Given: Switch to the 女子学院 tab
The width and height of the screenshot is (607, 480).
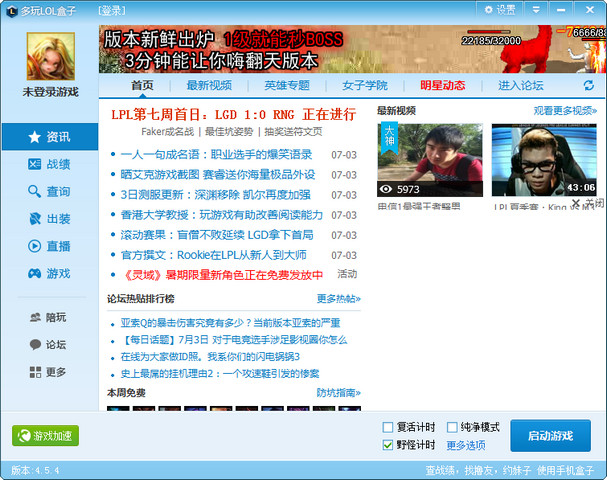Looking at the screenshot, I should point(365,85).
